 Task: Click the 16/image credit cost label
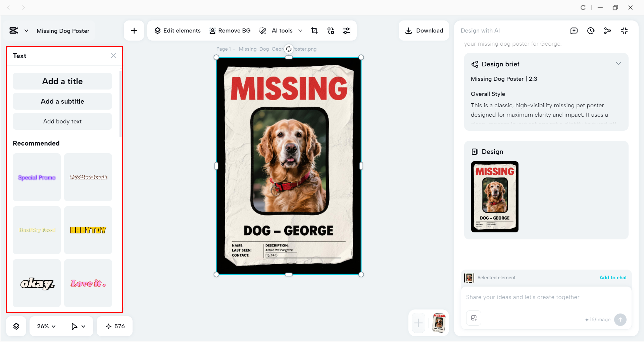[598, 320]
